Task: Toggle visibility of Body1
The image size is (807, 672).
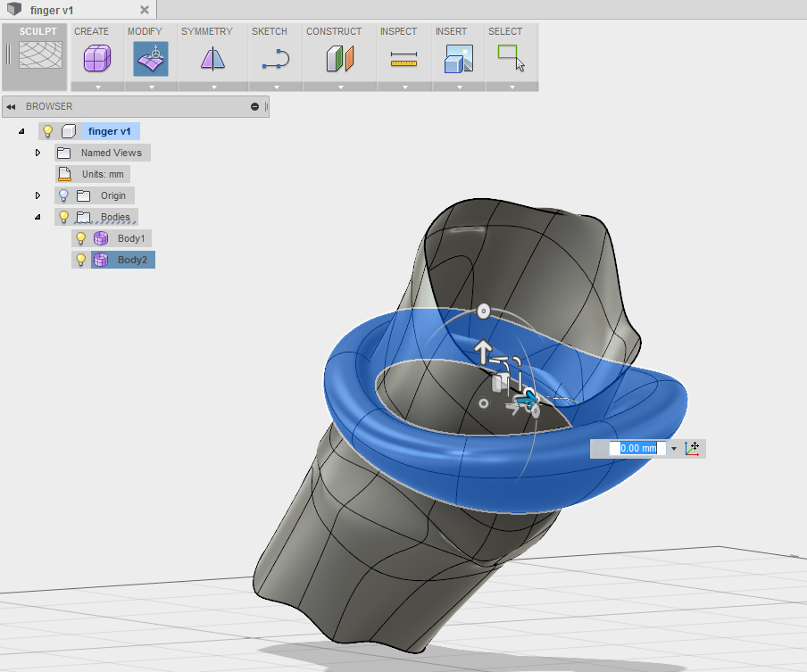Action: [81, 238]
